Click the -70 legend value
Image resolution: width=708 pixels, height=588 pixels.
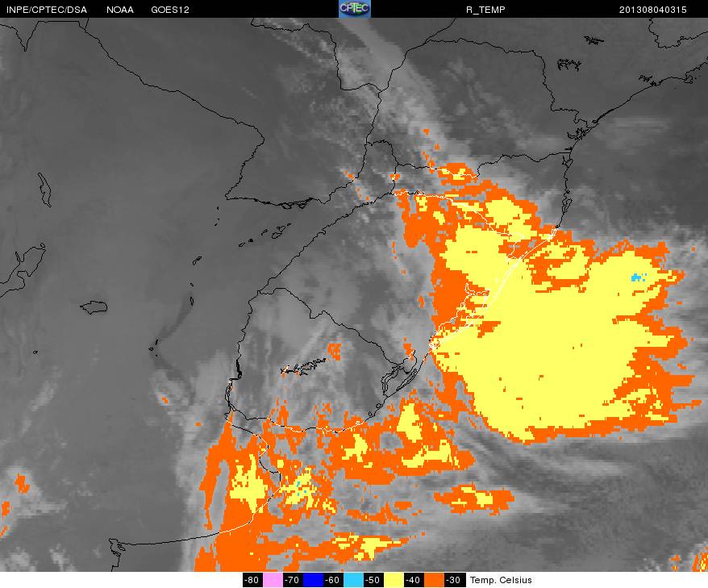(293, 580)
